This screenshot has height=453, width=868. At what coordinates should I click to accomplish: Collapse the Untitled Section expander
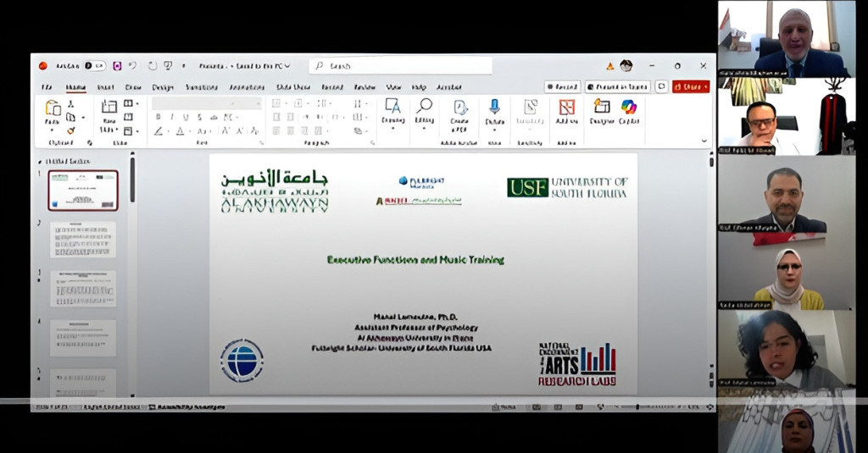40,162
